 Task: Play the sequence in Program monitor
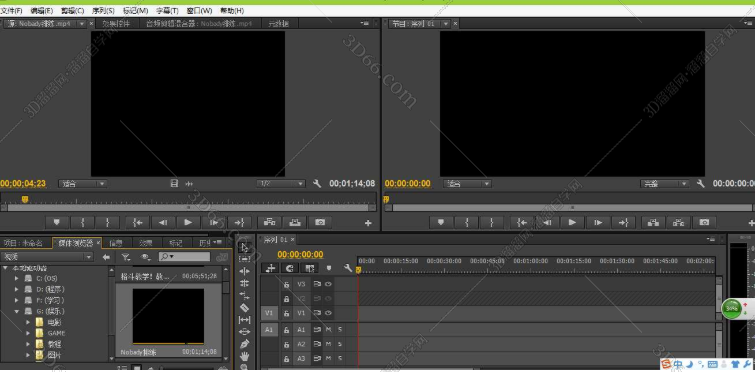tap(573, 222)
